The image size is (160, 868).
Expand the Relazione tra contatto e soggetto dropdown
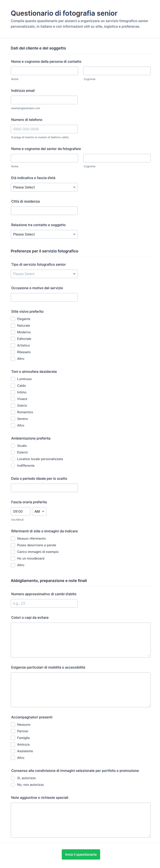[44, 234]
